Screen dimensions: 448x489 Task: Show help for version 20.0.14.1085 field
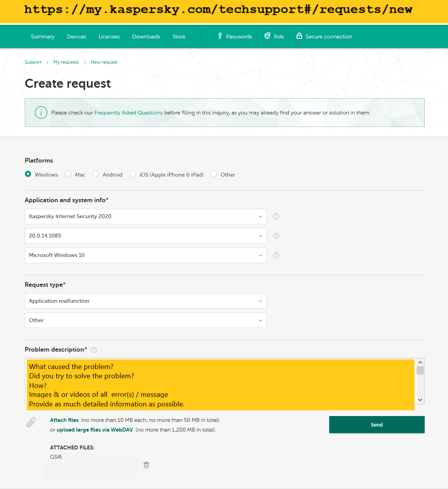(x=276, y=236)
